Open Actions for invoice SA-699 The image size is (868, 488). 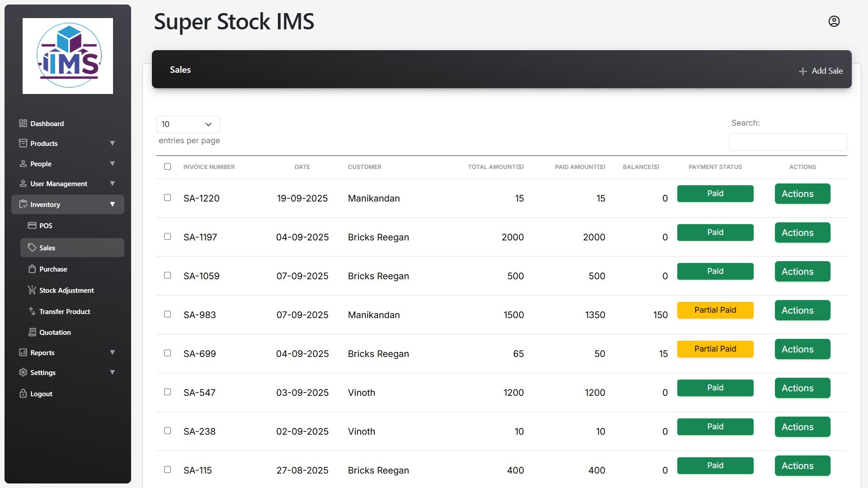[802, 349]
